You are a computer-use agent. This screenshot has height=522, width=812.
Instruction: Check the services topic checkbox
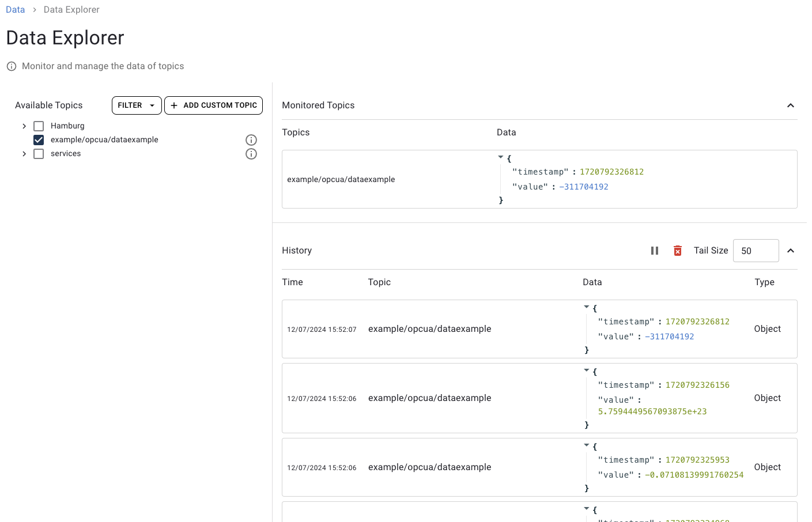[39, 154]
